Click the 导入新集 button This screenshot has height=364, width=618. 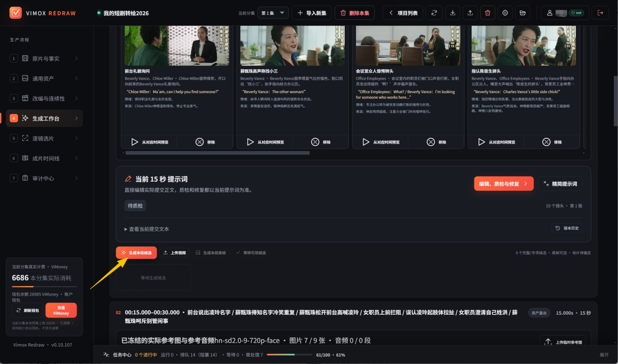click(x=311, y=13)
